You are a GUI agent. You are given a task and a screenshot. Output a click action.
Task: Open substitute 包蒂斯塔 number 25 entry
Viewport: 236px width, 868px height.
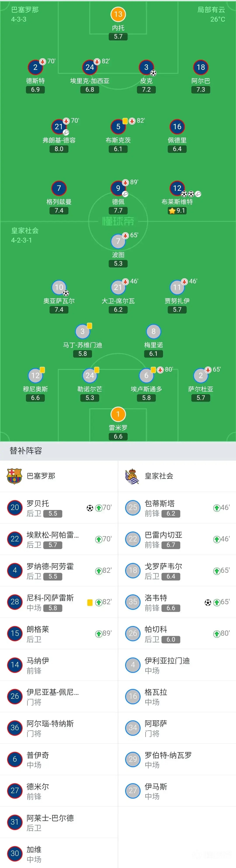click(x=177, y=508)
